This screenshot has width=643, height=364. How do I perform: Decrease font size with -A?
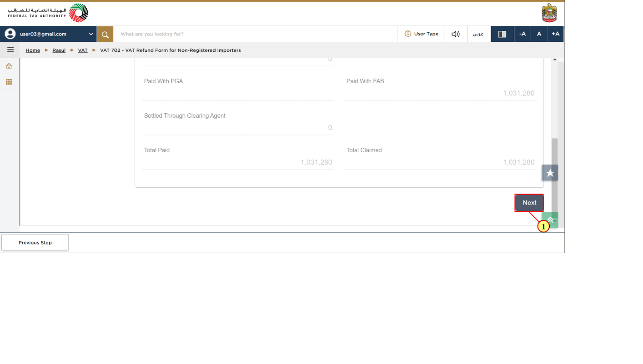pos(522,34)
